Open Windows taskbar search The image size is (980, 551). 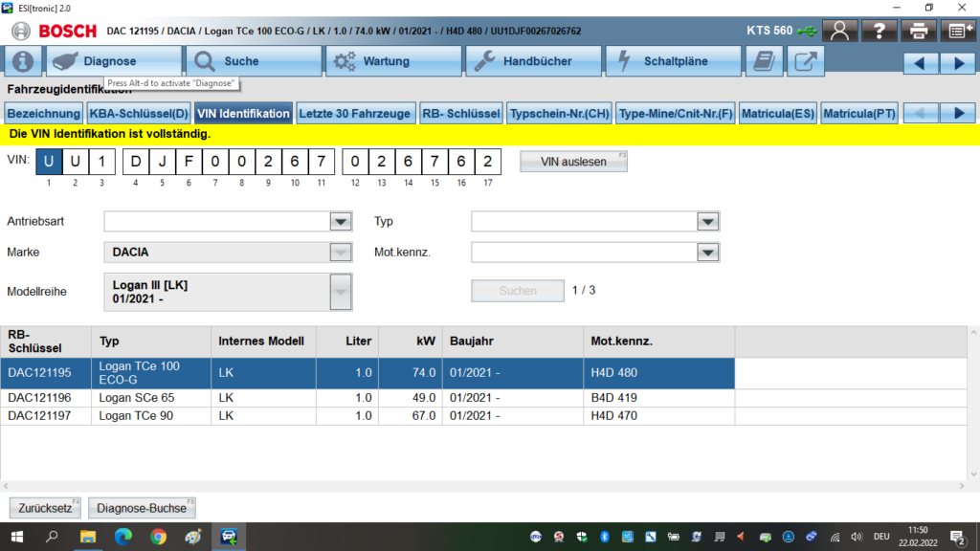point(52,537)
